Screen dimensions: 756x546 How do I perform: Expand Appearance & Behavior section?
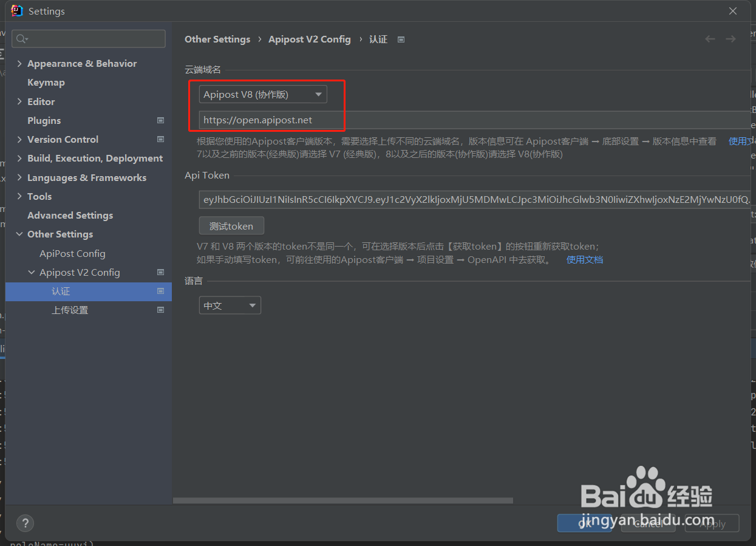coord(19,64)
